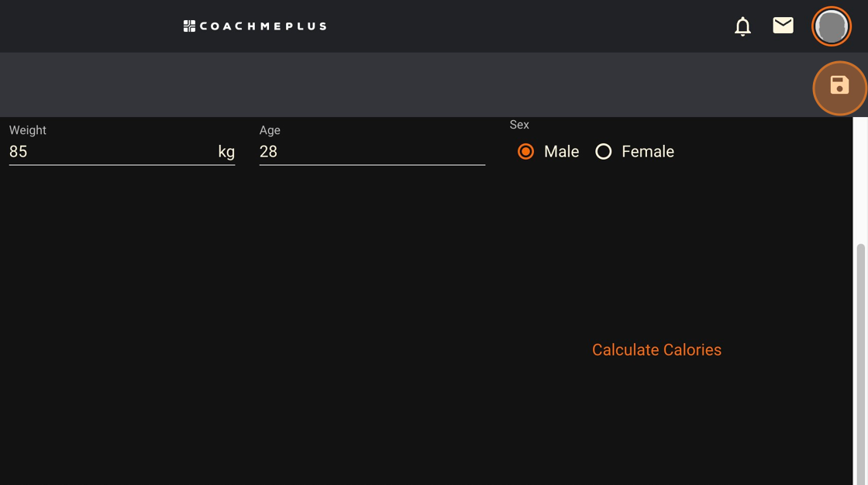Click the Calculate Calories link
Viewport: 868px width, 485px height.
[x=656, y=349]
